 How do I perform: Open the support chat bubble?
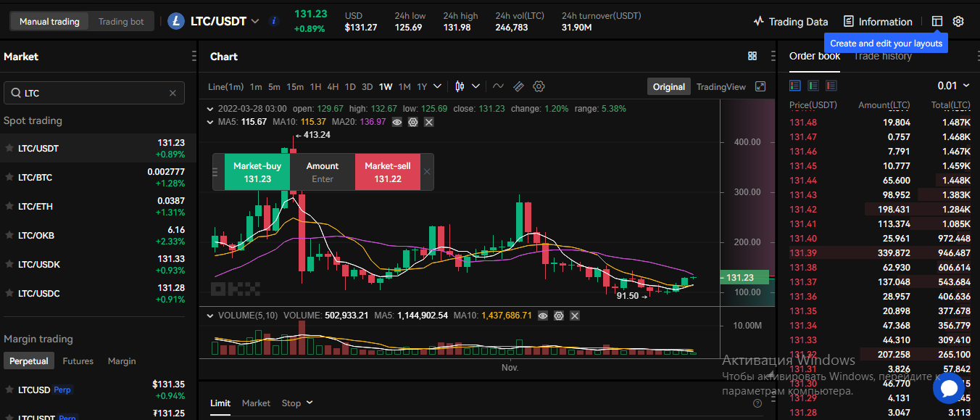949,388
